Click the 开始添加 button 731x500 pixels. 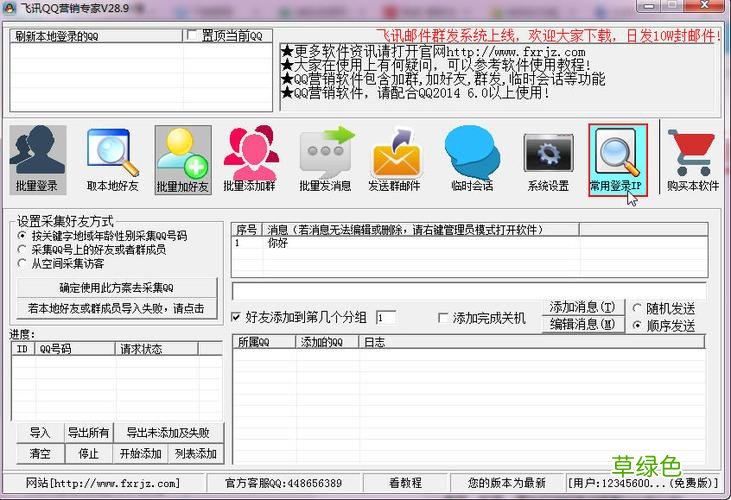pyautogui.click(x=140, y=453)
